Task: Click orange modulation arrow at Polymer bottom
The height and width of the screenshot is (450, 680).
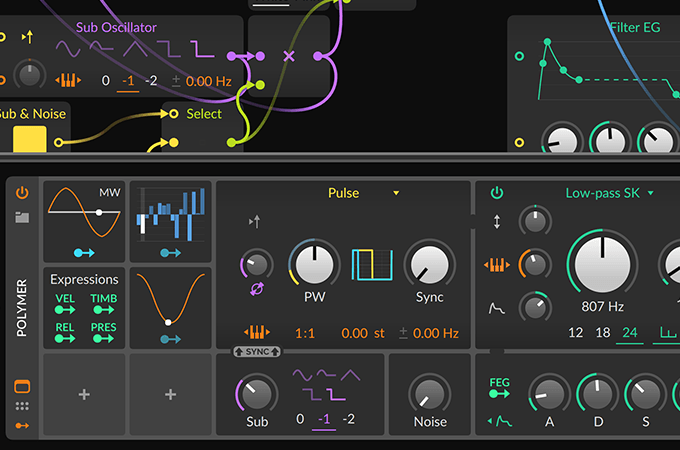Action: coord(22,426)
